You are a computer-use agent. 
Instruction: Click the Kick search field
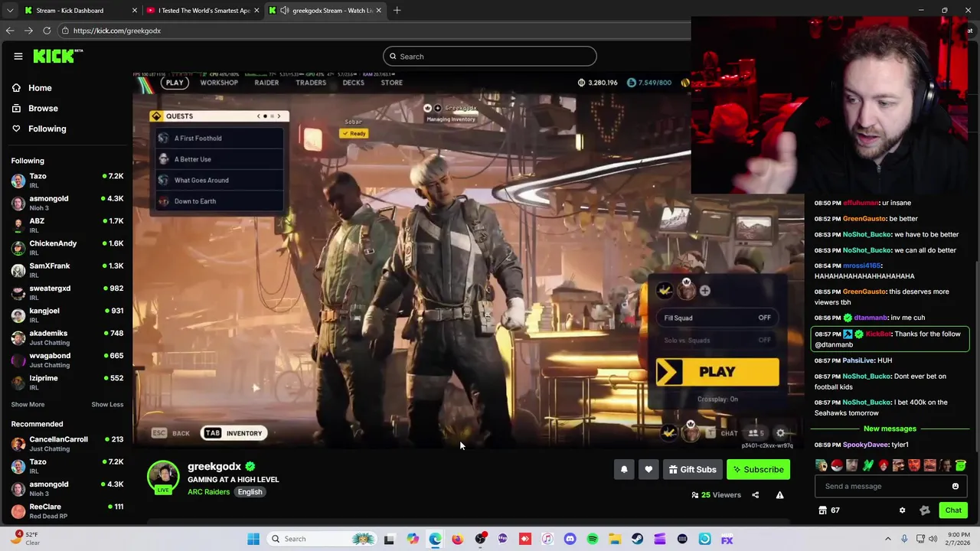coord(490,57)
